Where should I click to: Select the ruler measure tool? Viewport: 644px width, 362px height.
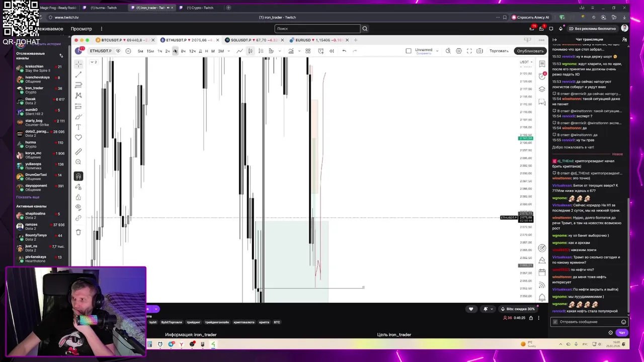click(x=78, y=151)
